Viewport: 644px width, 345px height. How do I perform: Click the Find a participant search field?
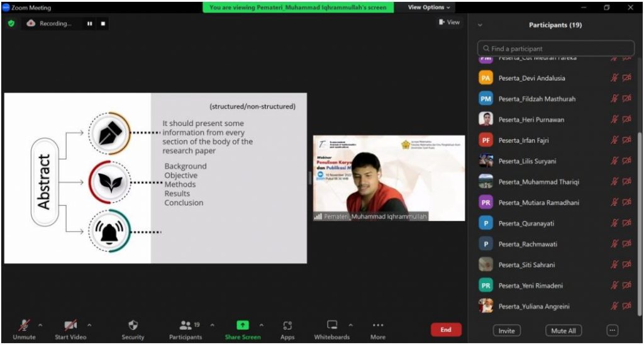[555, 48]
